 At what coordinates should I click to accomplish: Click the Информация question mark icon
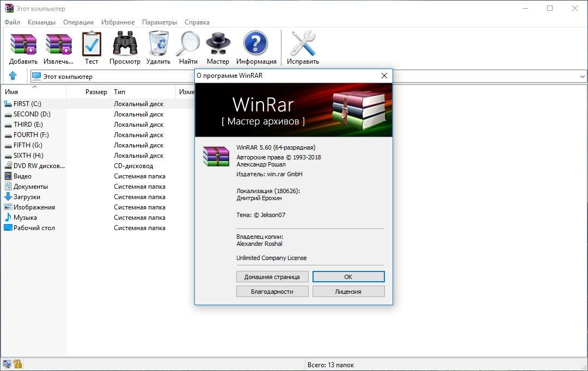coord(255,43)
